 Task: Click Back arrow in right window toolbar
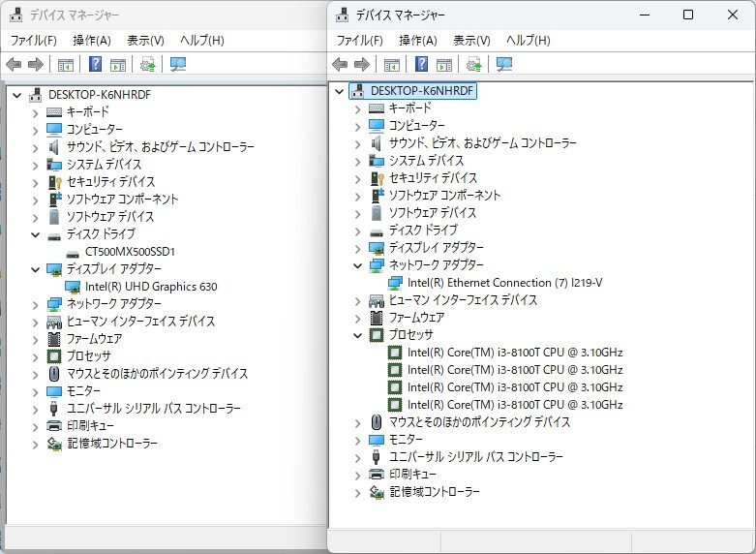[x=340, y=64]
